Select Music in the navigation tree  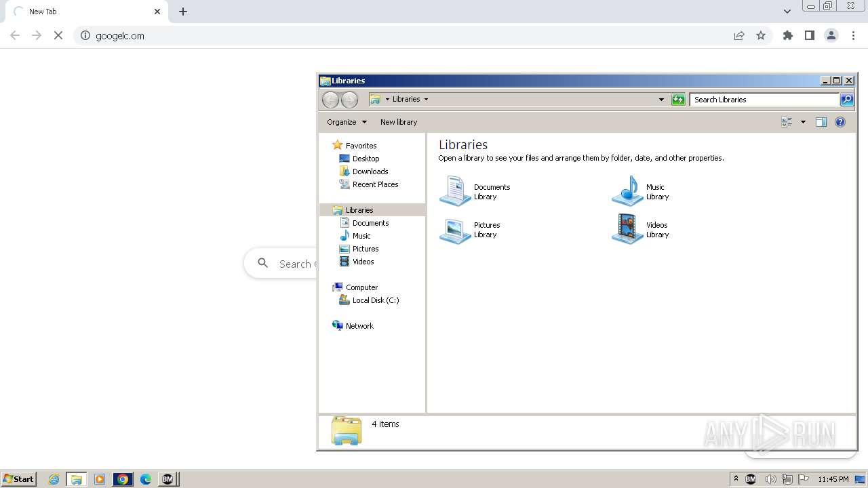point(355,236)
